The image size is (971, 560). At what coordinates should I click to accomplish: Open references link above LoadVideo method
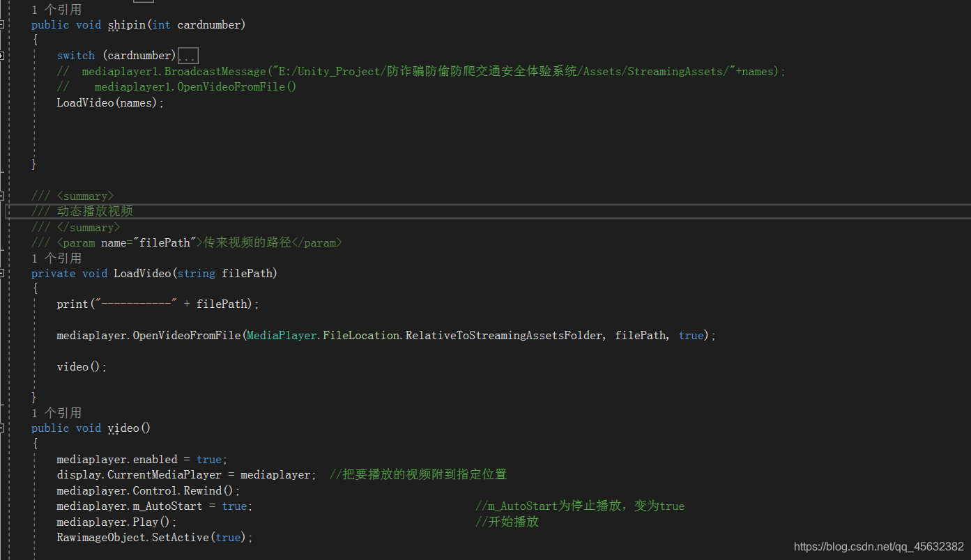coord(56,258)
